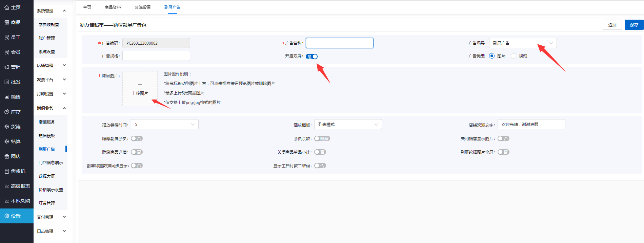
Task: Select the 营销 marketing megaphone icon
Action: (x=7, y=67)
